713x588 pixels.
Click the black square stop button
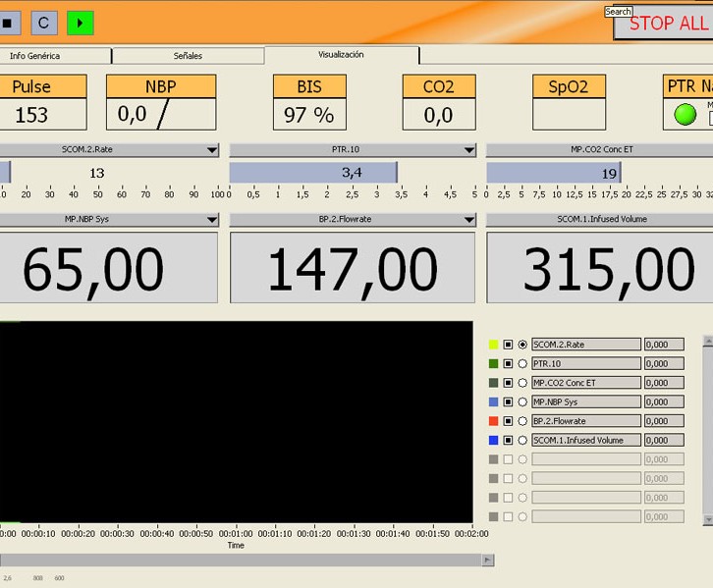[9, 23]
